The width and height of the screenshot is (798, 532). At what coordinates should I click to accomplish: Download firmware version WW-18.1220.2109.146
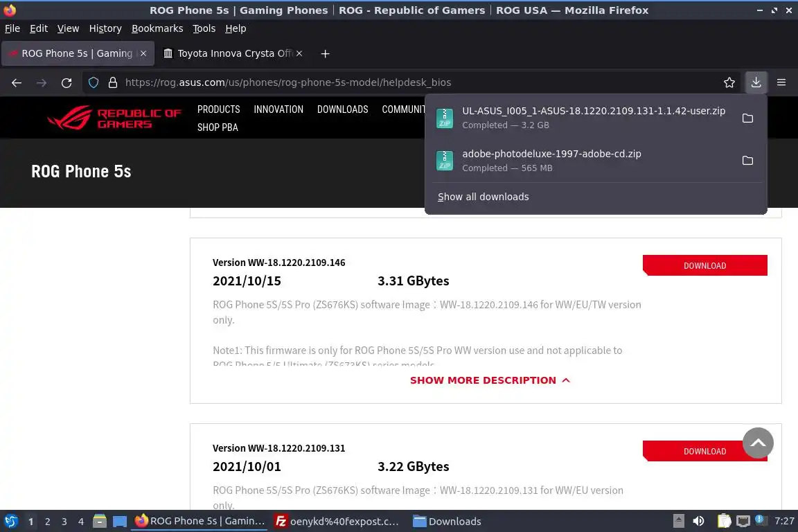[705, 265]
